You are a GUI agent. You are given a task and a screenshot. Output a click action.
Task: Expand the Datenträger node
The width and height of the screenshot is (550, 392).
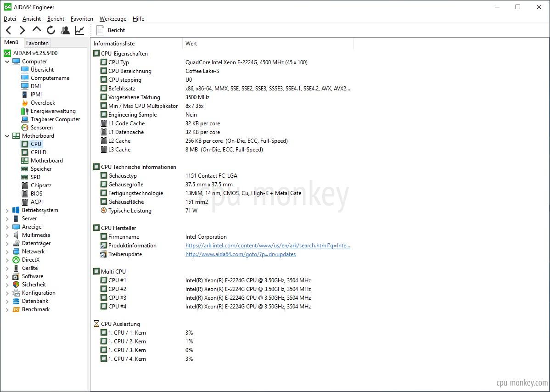click(x=7, y=243)
